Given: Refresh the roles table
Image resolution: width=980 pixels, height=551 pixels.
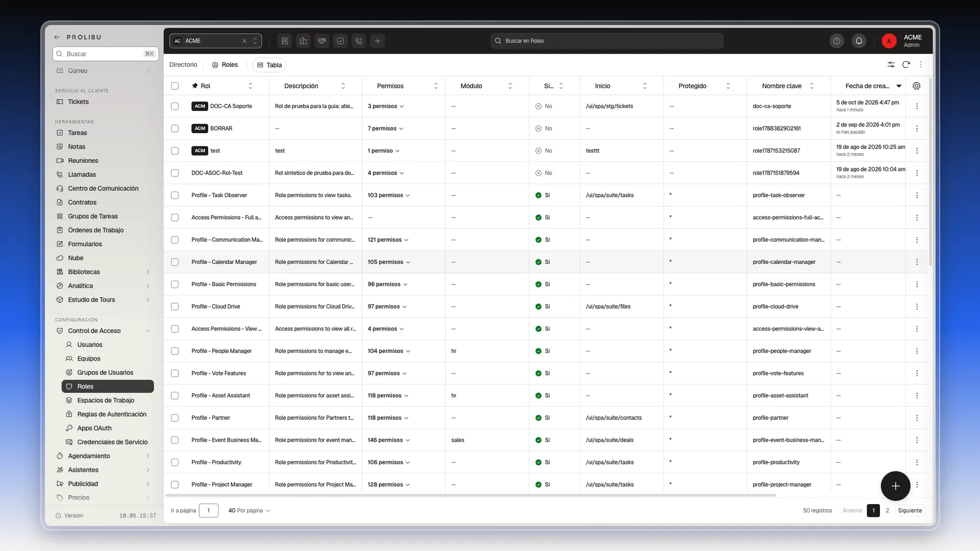Looking at the screenshot, I should [906, 65].
